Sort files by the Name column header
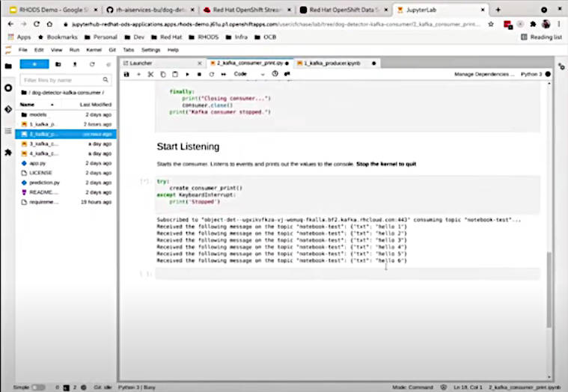Image resolution: width=568 pixels, height=392 pixels. pos(27,105)
